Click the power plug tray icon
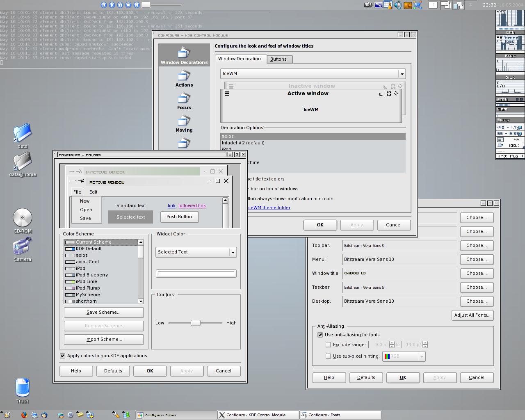 pos(368,5)
